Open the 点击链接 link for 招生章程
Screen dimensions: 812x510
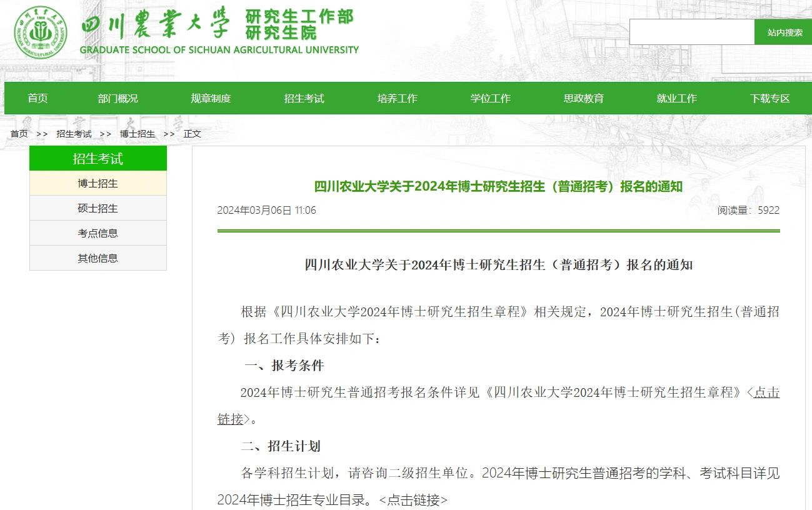pyautogui.click(x=766, y=392)
